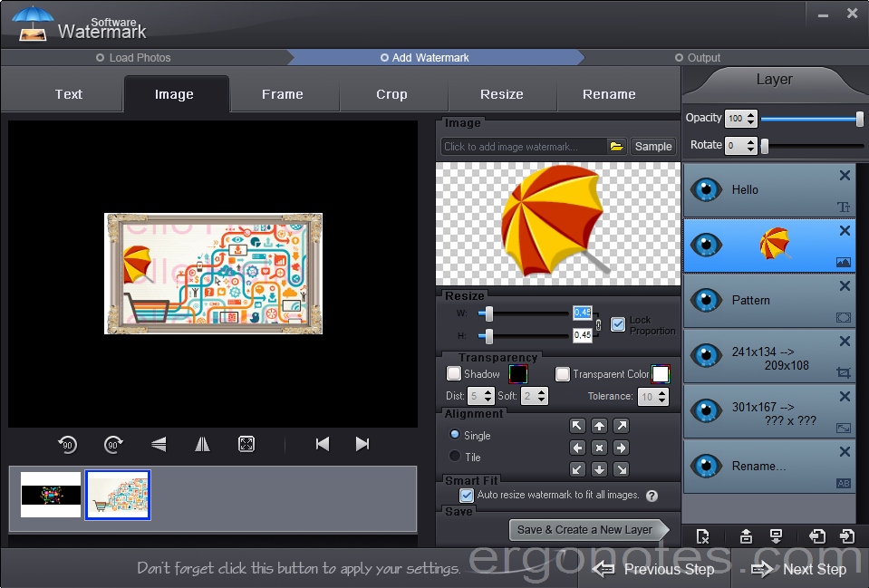
Task: Select the Tile alignment option
Action: tap(455, 456)
